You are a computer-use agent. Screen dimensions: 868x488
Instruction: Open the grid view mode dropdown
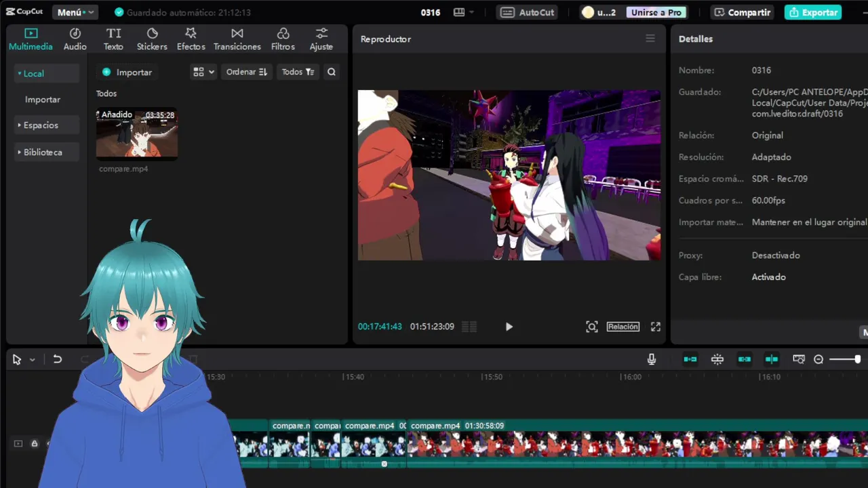pos(203,72)
